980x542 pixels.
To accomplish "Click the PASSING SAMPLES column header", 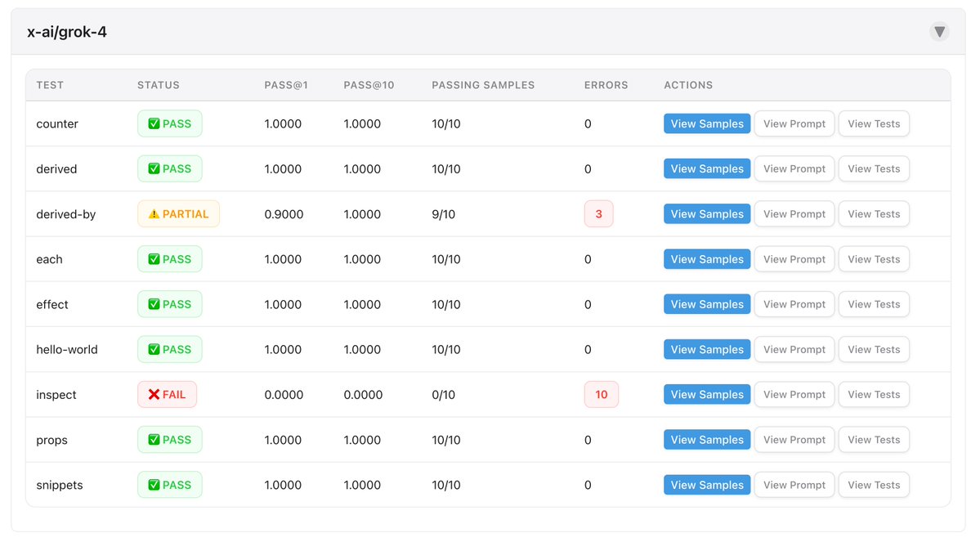I will pyautogui.click(x=483, y=85).
